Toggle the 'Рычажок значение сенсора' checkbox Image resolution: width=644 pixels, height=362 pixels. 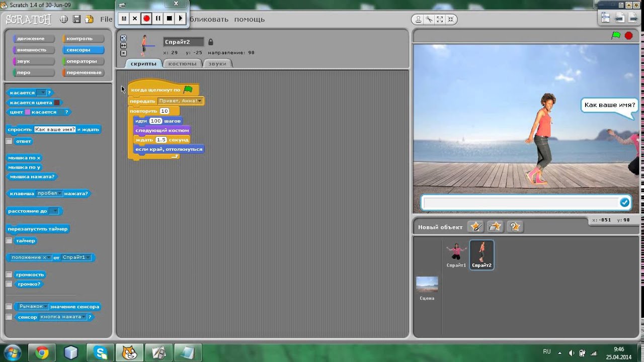pyautogui.click(x=9, y=307)
